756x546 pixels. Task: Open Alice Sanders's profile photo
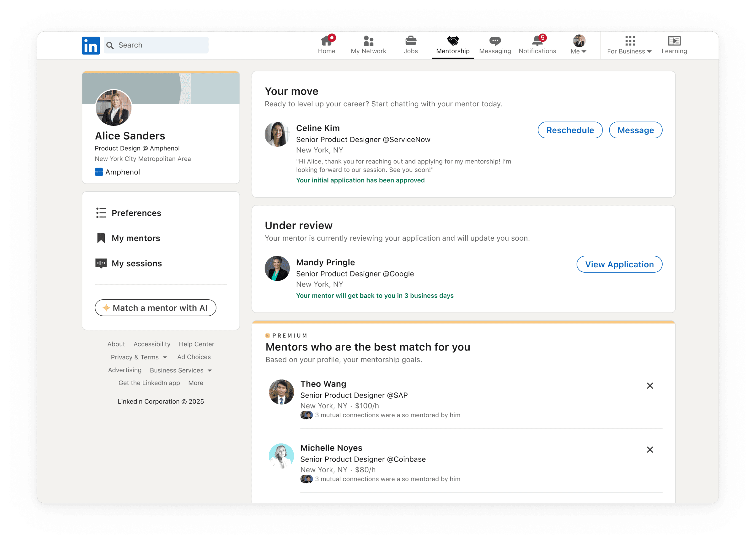[114, 108]
